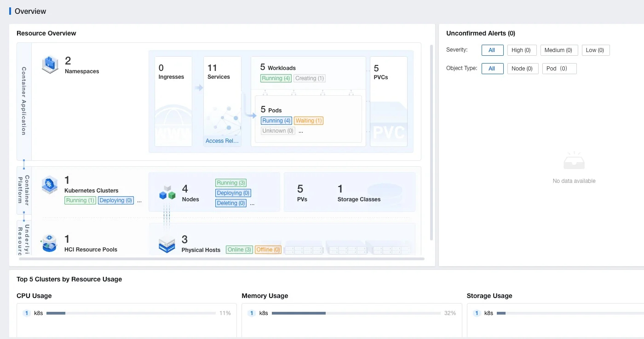Select the High (0) severity filter
644x339 pixels.
(x=522, y=50)
